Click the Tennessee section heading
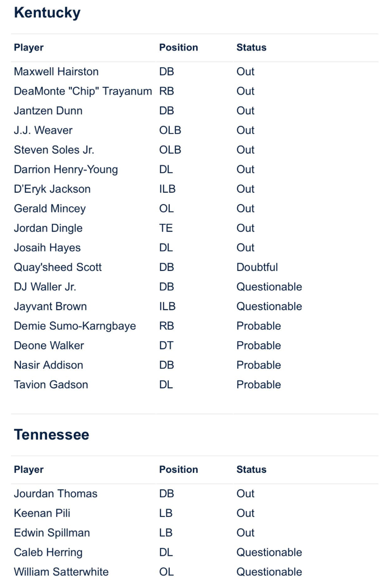Viewport: 391px width, 588px height. pyautogui.click(x=51, y=434)
